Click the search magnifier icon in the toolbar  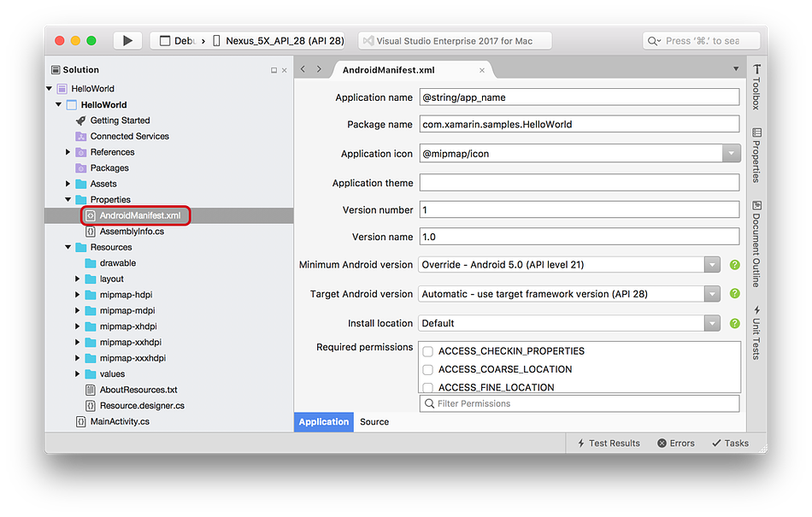pyautogui.click(x=654, y=41)
